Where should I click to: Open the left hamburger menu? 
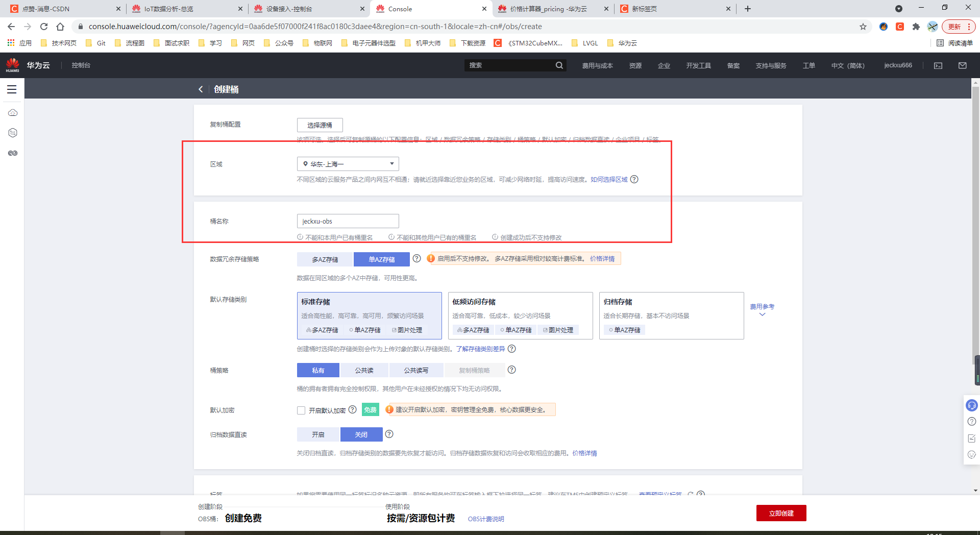click(x=12, y=89)
